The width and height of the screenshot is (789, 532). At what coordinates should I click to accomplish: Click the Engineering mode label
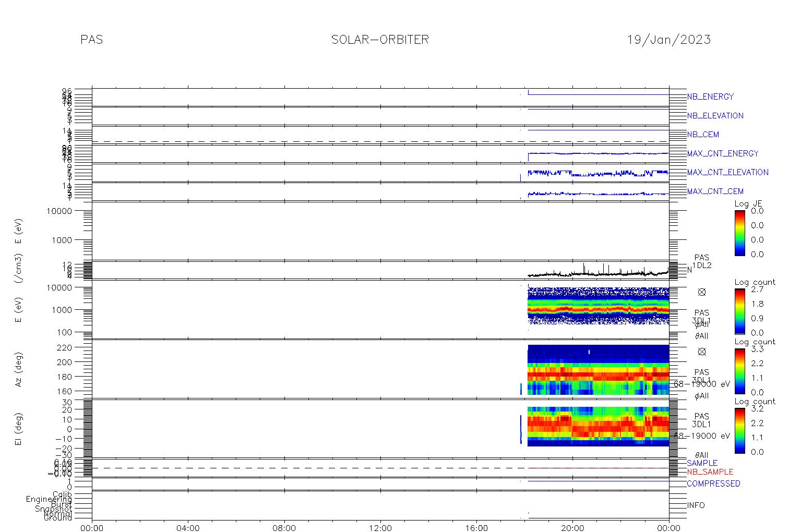50,499
